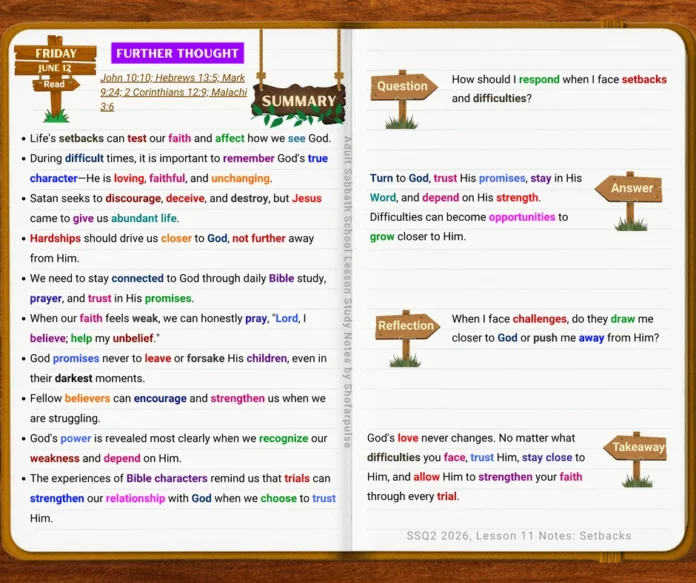Click text 'closer to God or push me away'
The height and width of the screenshot is (583, 696).
[528, 338]
